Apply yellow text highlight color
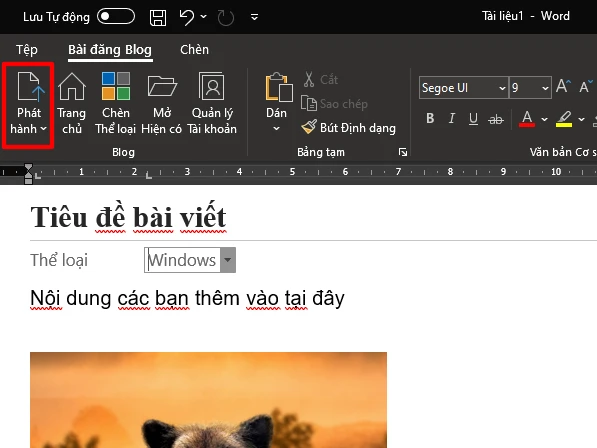The width and height of the screenshot is (597, 448). (x=564, y=119)
